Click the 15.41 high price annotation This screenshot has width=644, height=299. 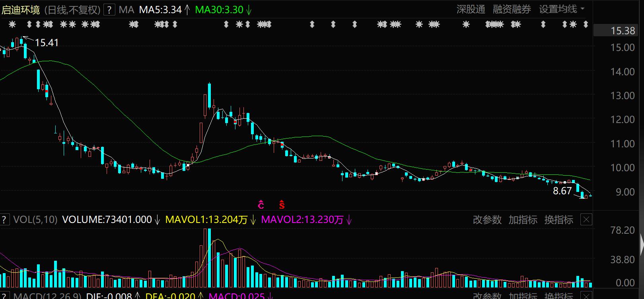click(x=47, y=43)
